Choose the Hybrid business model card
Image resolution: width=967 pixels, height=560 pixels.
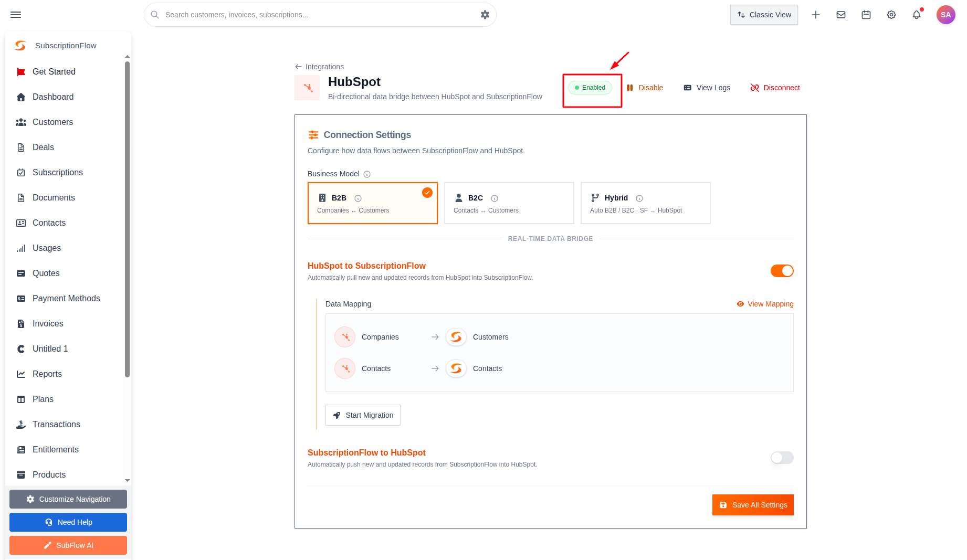coord(646,203)
